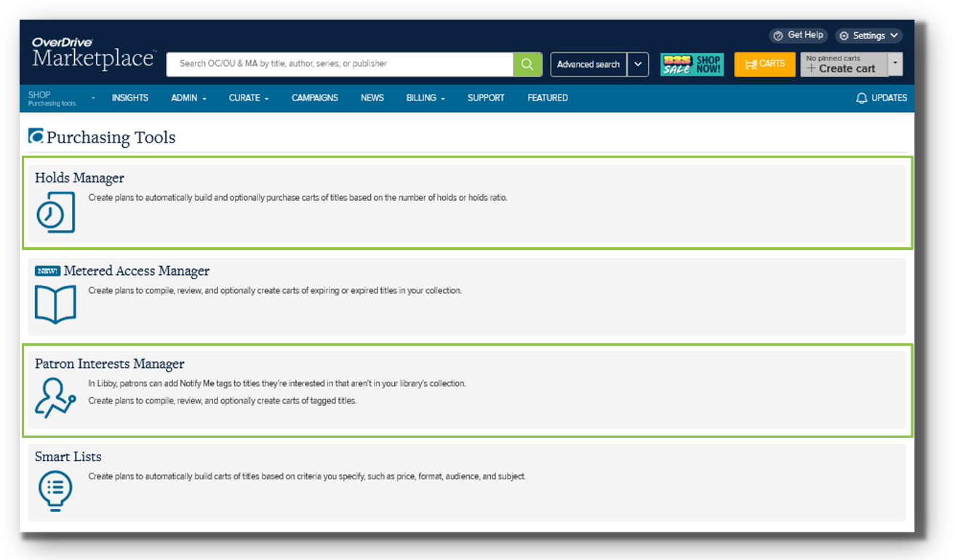Open the Settings dropdown menu
Image resolution: width=955 pixels, height=560 pixels.
tap(868, 36)
